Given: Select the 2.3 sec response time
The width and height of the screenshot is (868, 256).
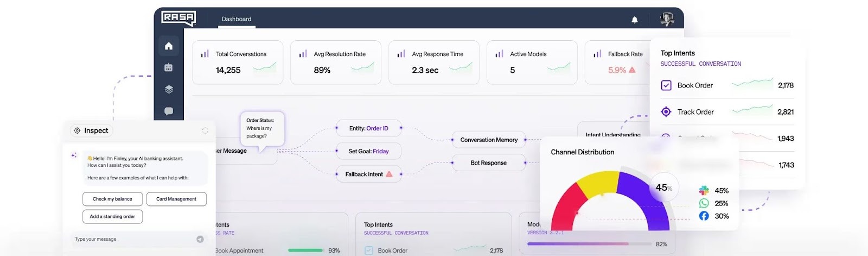Looking at the screenshot, I should (425, 70).
